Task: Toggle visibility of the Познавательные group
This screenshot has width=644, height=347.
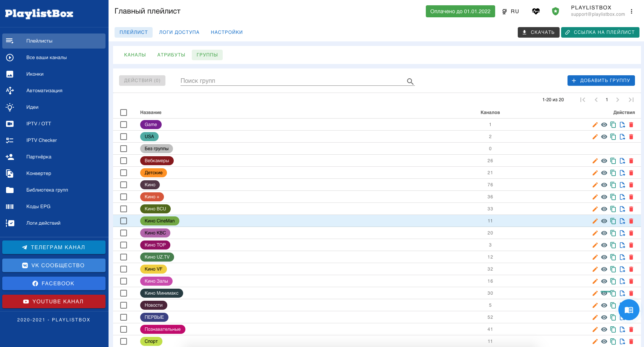Action: [604, 329]
